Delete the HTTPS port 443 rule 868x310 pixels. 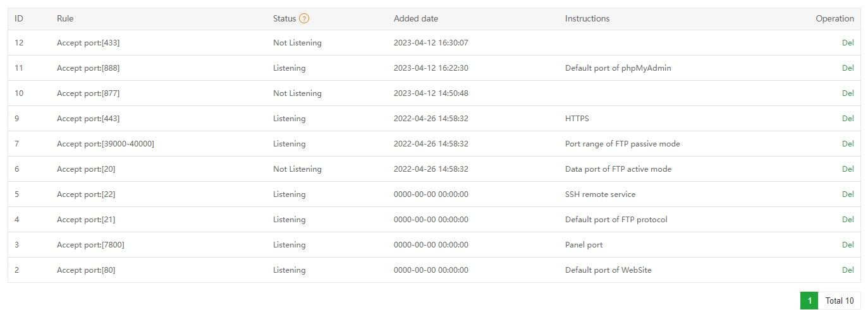tap(847, 119)
